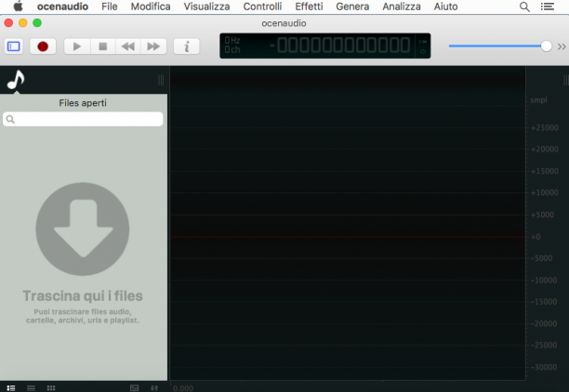Click the Rewind button
The height and width of the screenshot is (392, 569).
128,46
